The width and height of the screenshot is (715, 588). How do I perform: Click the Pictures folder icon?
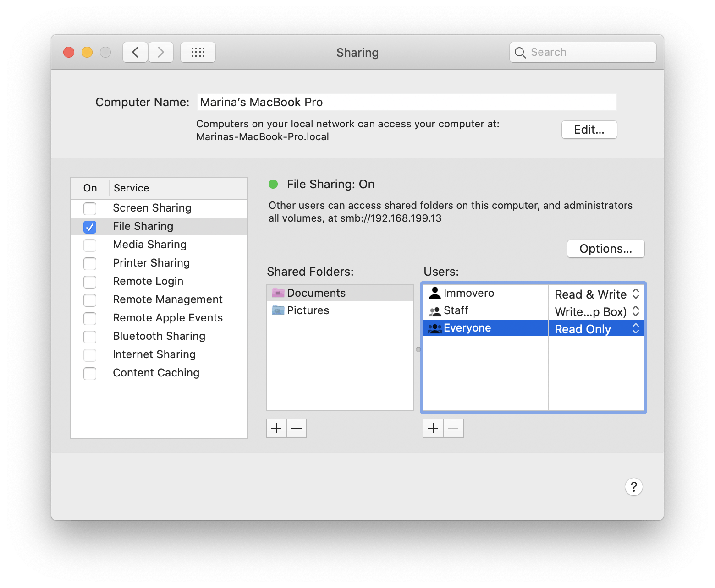(278, 310)
